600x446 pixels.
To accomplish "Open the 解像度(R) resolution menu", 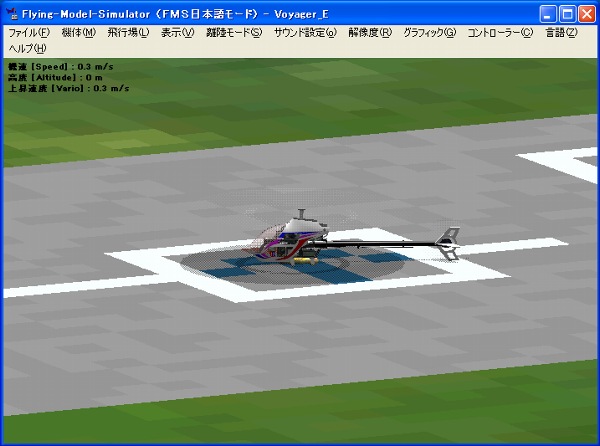I will click(x=369, y=33).
